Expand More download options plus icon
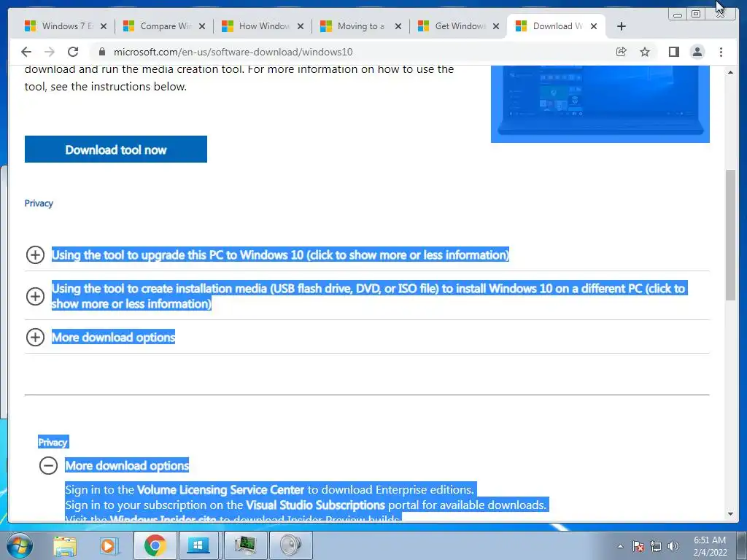747x560 pixels. pos(35,337)
